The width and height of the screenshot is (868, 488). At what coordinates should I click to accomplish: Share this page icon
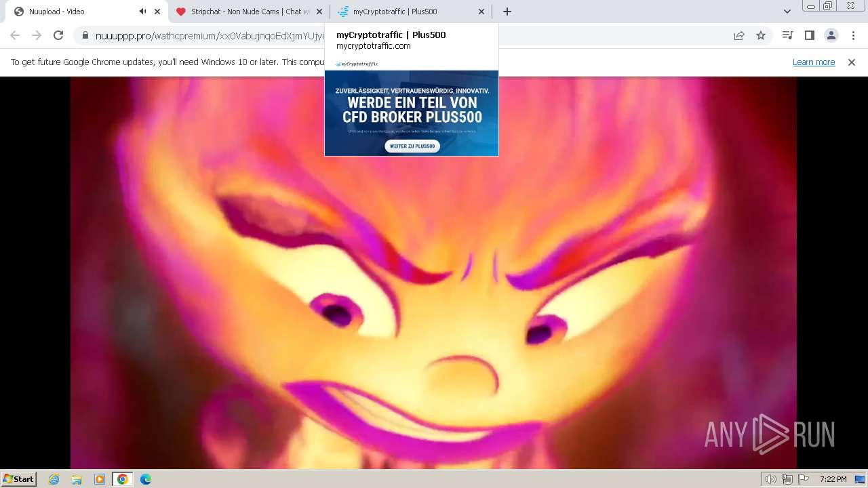point(739,35)
